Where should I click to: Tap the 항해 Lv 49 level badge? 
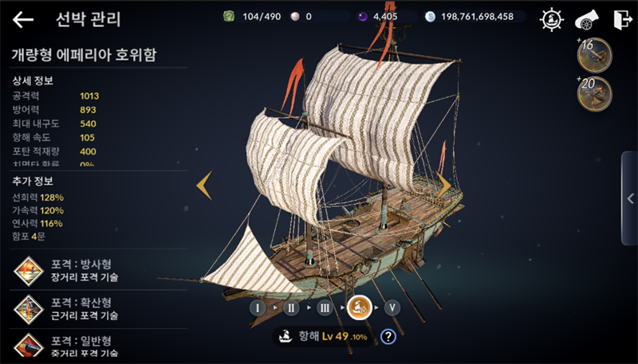pyautogui.click(x=323, y=336)
